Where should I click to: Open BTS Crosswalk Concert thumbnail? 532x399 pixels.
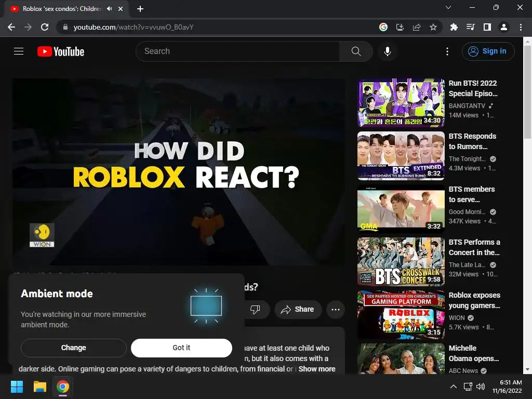point(401,262)
